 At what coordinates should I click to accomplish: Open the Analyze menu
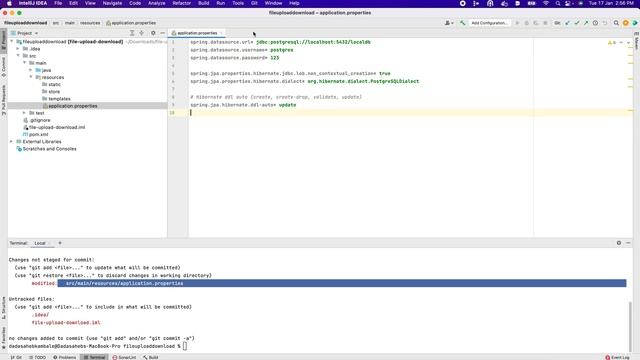pyautogui.click(x=156, y=3)
